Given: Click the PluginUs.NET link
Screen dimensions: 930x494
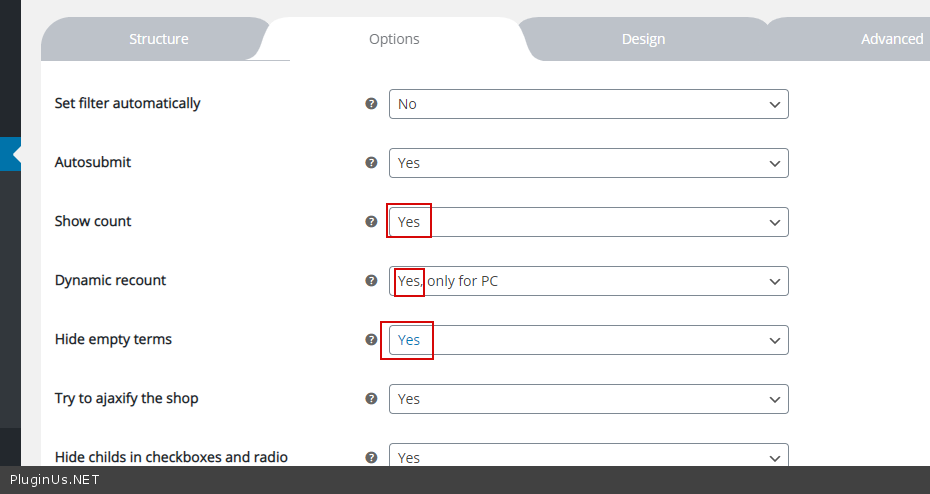Looking at the screenshot, I should point(55,480).
